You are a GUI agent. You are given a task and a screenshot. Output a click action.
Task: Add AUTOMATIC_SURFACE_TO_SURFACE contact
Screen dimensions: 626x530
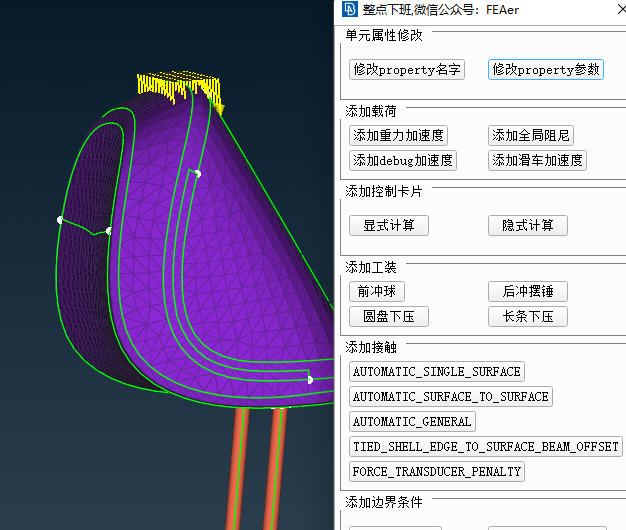coord(450,396)
